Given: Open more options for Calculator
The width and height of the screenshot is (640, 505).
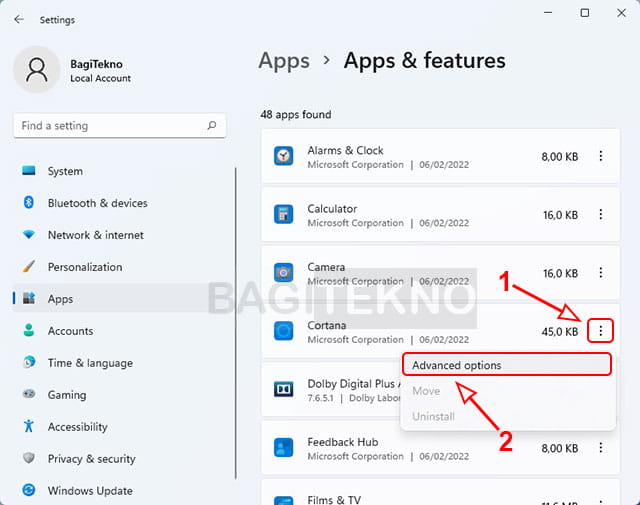Looking at the screenshot, I should point(600,214).
